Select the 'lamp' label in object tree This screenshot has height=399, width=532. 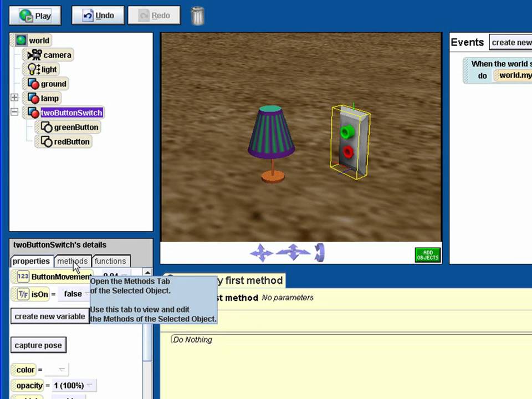click(50, 99)
